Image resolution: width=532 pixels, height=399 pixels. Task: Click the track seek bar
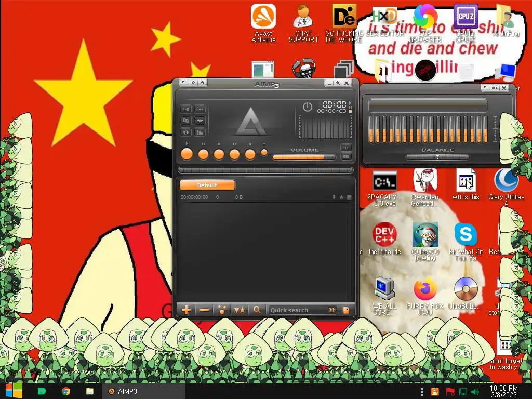pyautogui.click(x=265, y=170)
